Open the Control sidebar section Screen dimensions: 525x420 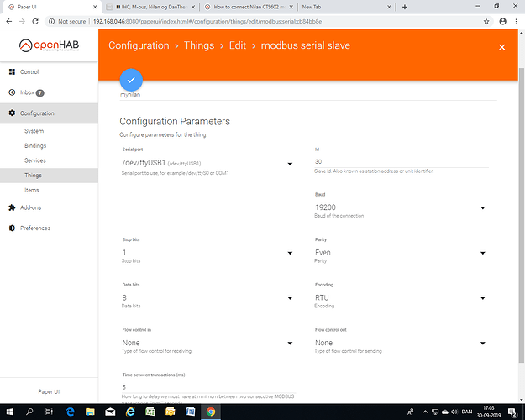pyautogui.click(x=29, y=72)
